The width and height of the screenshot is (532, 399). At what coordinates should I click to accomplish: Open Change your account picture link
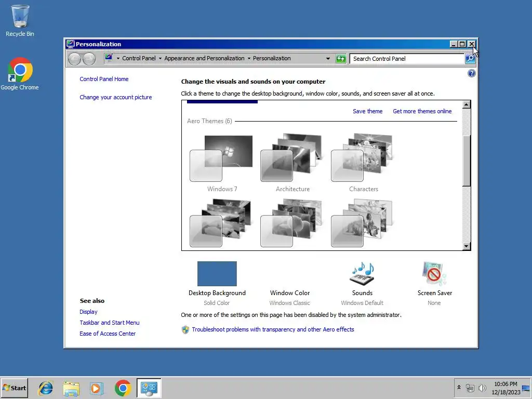click(116, 97)
